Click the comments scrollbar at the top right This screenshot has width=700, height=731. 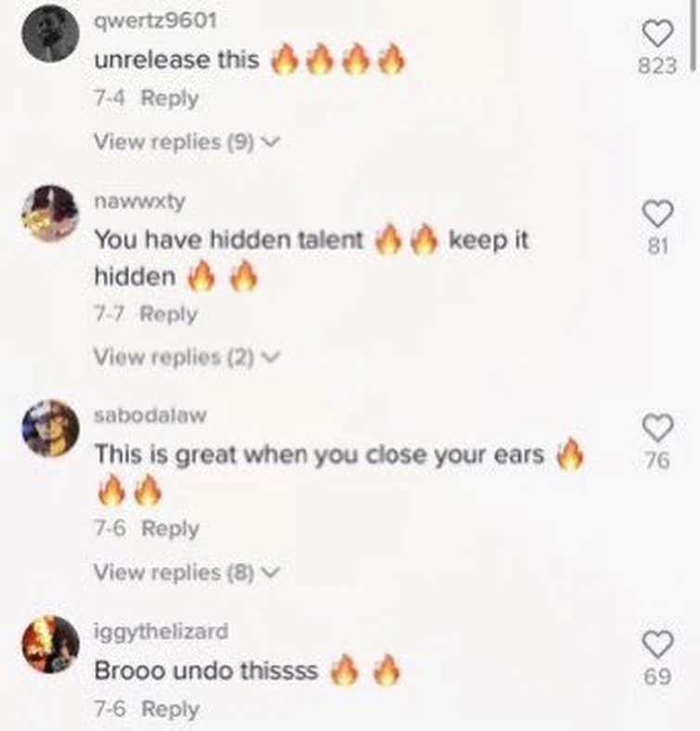[694, 35]
